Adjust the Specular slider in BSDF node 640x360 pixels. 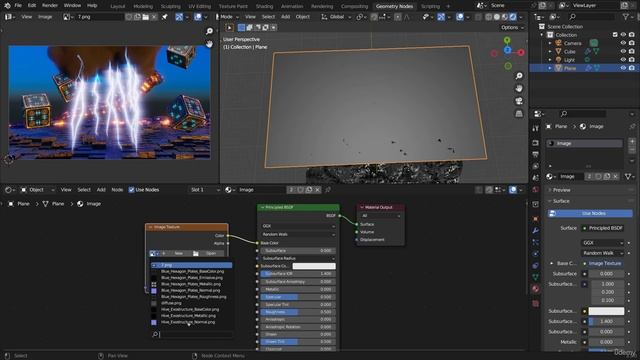point(298,297)
